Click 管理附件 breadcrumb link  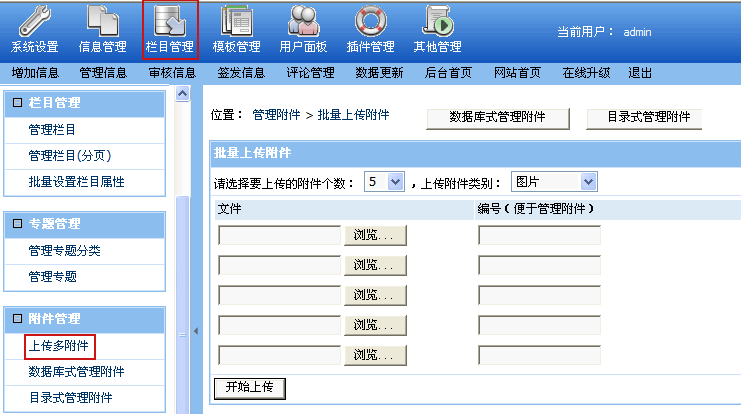coord(276,115)
